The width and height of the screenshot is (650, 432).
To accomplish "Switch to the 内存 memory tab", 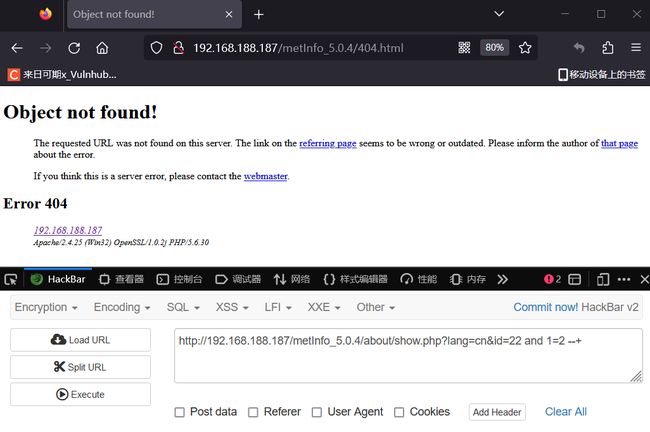I will (468, 279).
